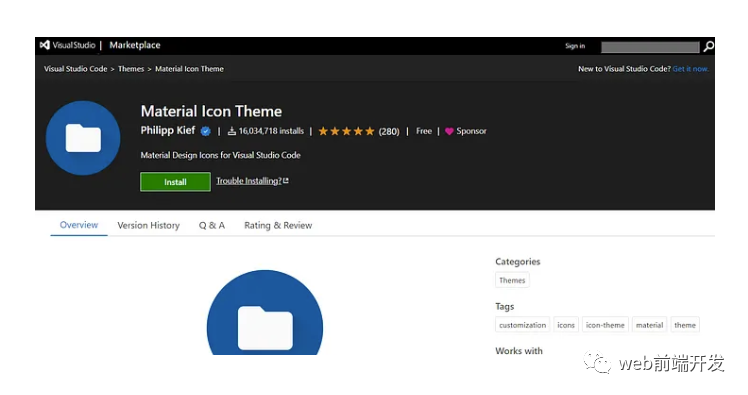Select the 16,034,718 installs text

271,131
